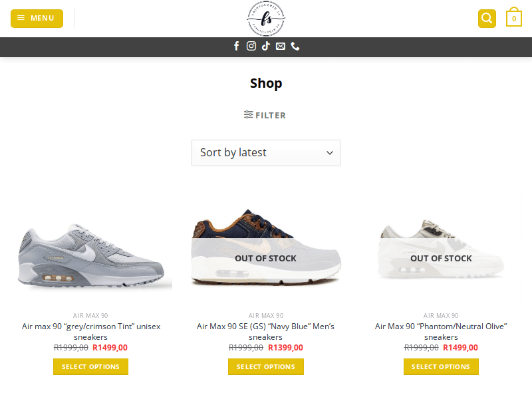Select options for Phantom/Neutral Olive sneakers

[441, 366]
